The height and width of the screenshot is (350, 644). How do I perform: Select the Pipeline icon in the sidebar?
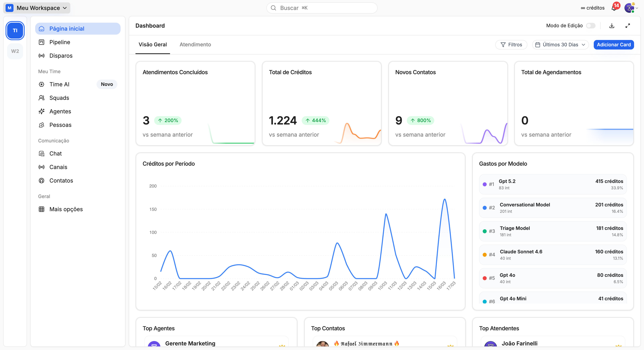[42, 42]
